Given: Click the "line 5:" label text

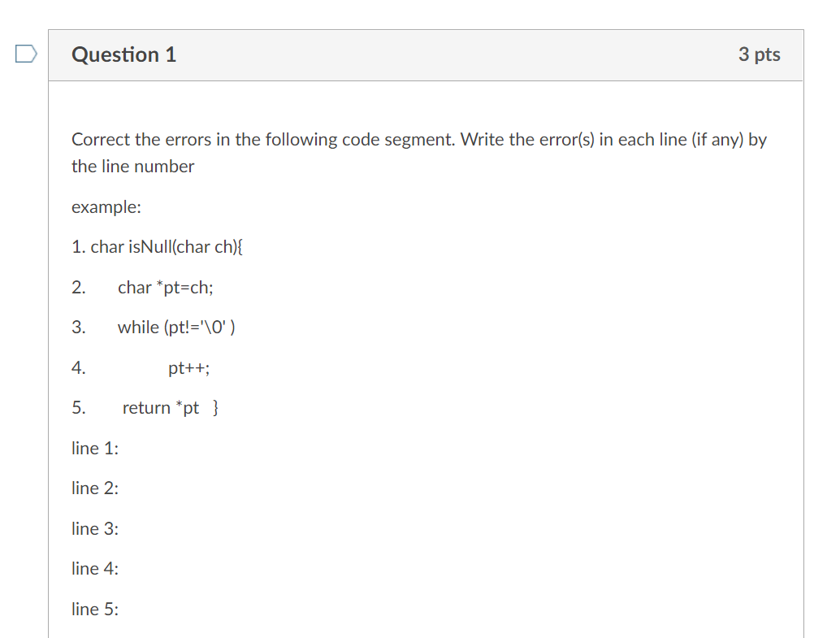Looking at the screenshot, I should pyautogui.click(x=95, y=609).
